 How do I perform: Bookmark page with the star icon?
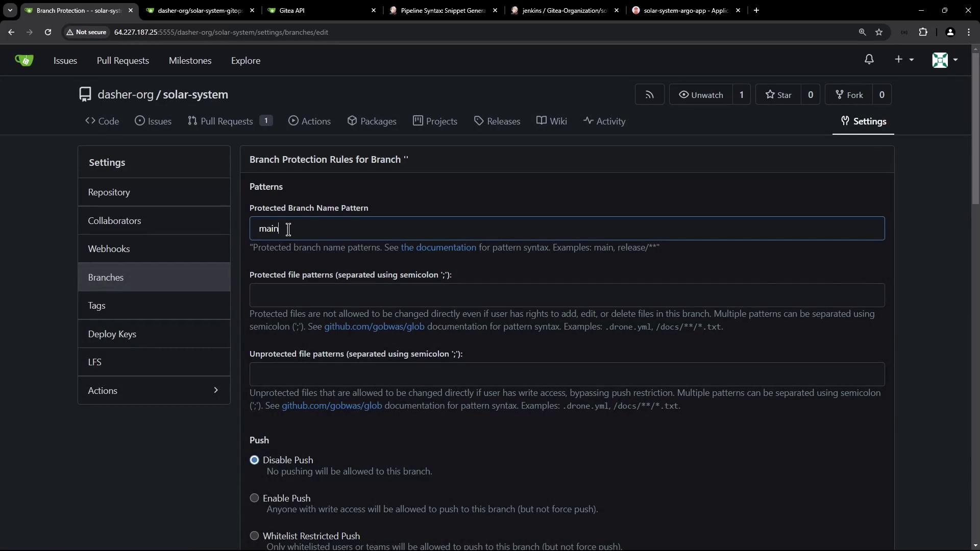tap(879, 32)
